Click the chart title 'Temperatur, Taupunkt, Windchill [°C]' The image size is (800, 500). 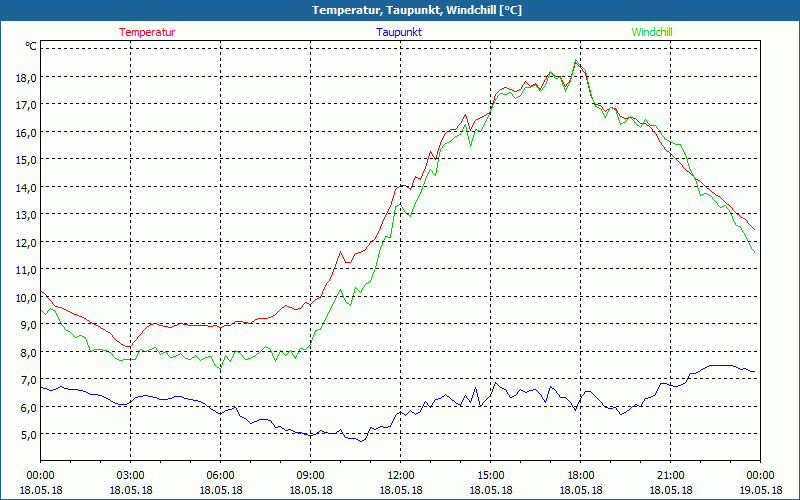click(417, 10)
